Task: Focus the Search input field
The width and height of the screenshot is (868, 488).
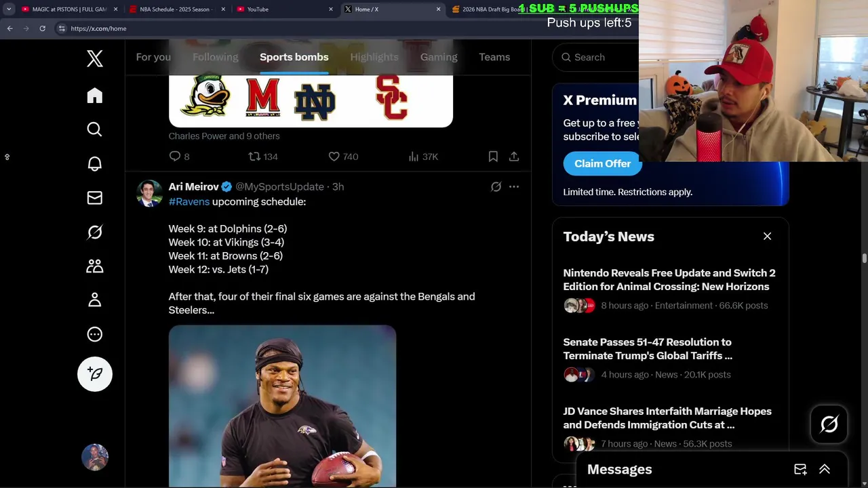Action: 597,57
